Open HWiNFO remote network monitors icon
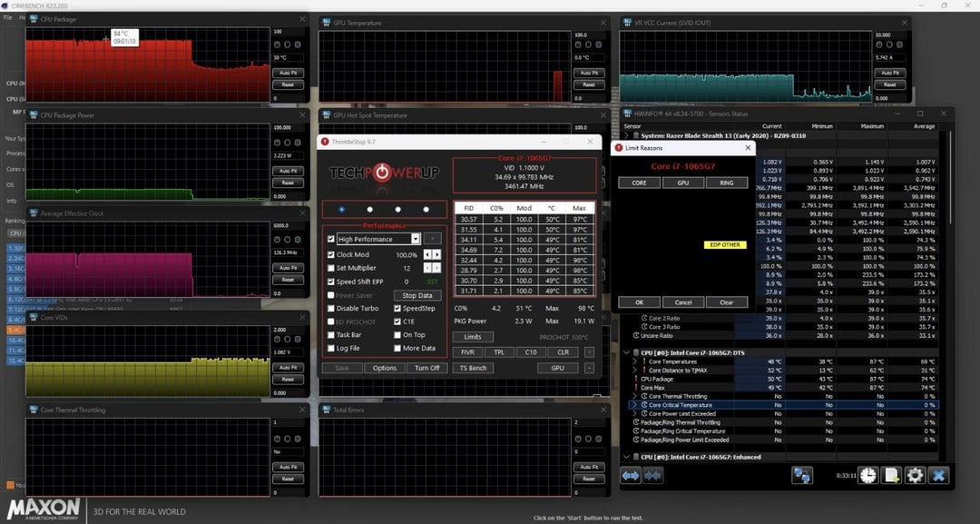This screenshot has width=980, height=524. click(802, 475)
